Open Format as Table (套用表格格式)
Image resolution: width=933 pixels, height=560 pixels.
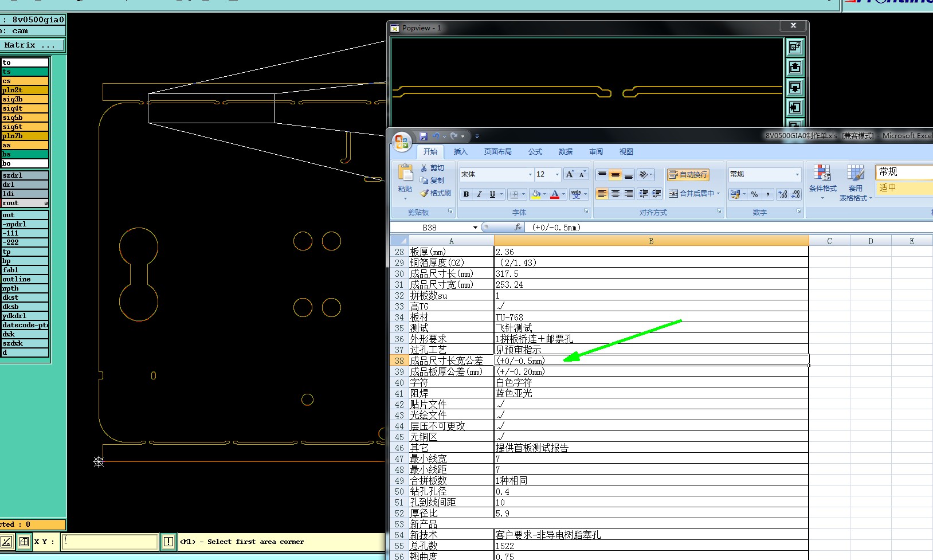[856, 183]
